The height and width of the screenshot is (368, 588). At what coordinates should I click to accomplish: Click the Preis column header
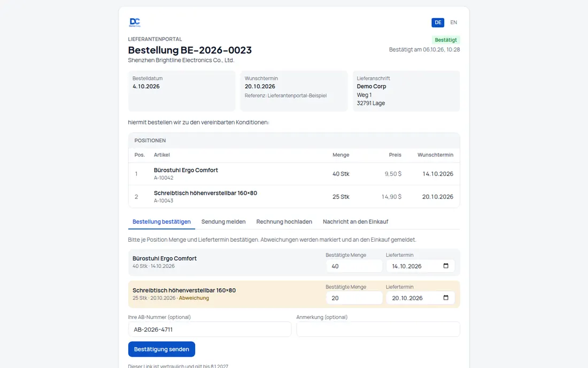point(395,155)
